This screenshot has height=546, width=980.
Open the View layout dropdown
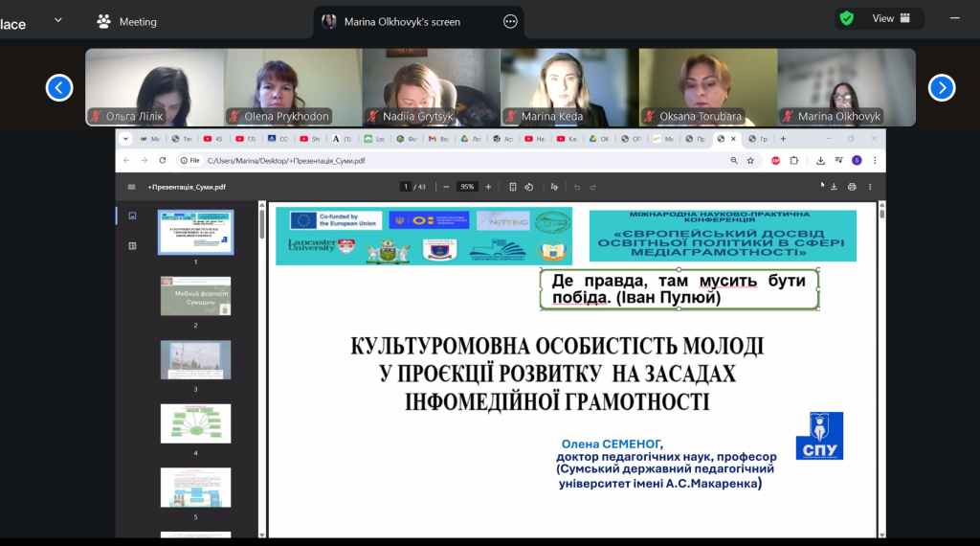coord(891,18)
